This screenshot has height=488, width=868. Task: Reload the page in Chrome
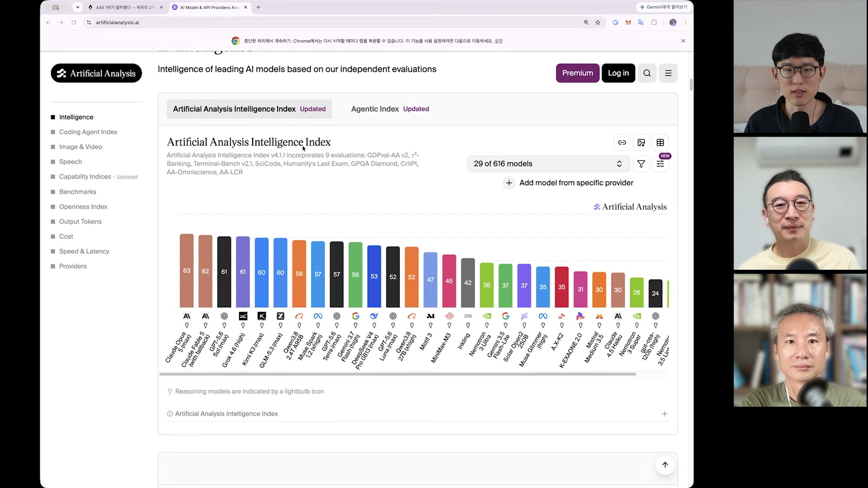tap(74, 23)
